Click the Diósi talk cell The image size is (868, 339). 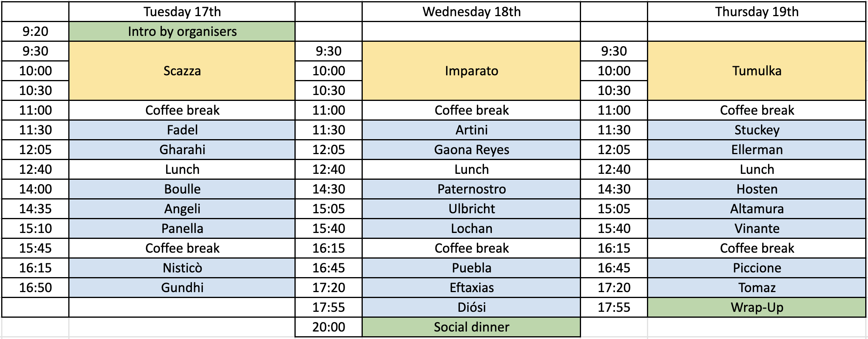(471, 307)
